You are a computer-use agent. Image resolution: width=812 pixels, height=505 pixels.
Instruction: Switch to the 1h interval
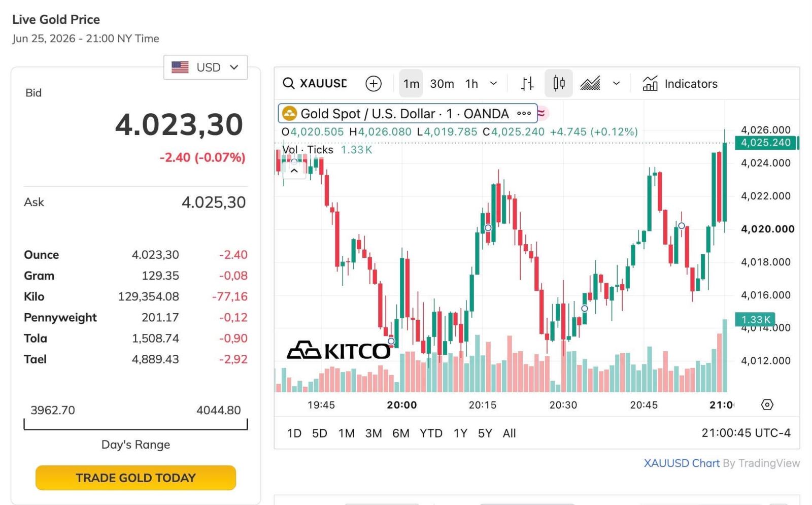pyautogui.click(x=471, y=83)
